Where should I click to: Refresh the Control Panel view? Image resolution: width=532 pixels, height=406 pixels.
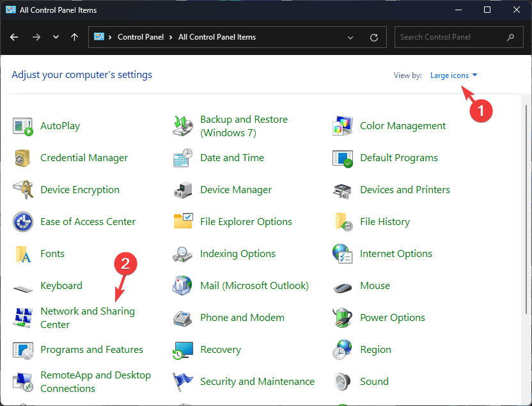374,37
